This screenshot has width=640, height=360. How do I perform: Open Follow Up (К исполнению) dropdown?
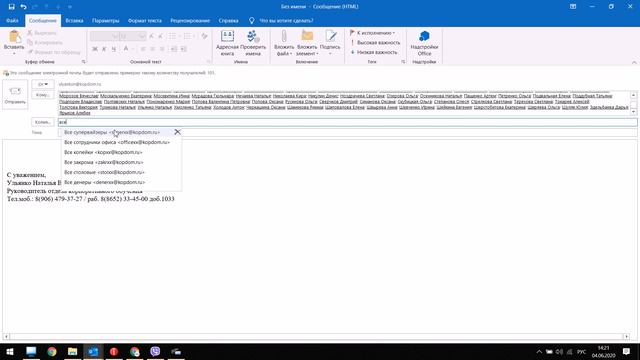click(373, 33)
